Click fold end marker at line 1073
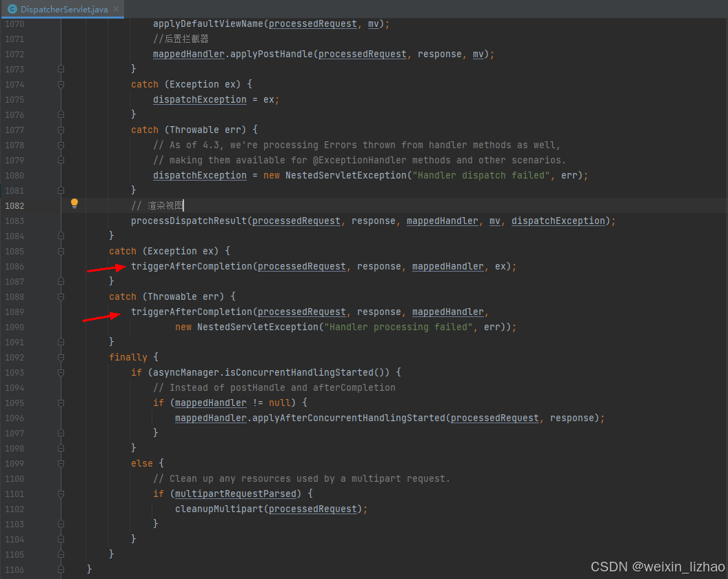 pyautogui.click(x=61, y=69)
